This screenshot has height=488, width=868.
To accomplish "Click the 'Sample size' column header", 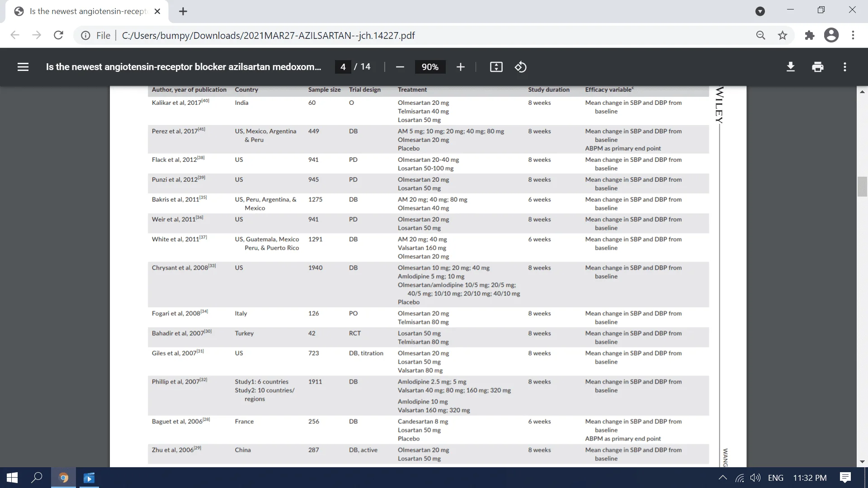I will 324,89.
